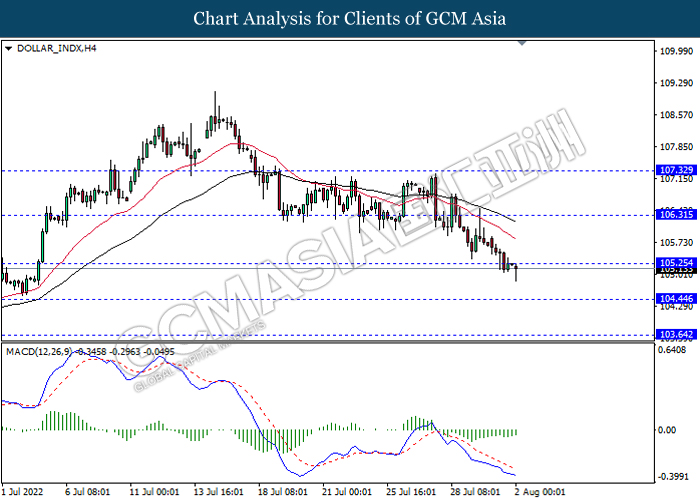The height and width of the screenshot is (500, 700).
Task: Select the 105.254 price level label
Action: tap(676, 262)
